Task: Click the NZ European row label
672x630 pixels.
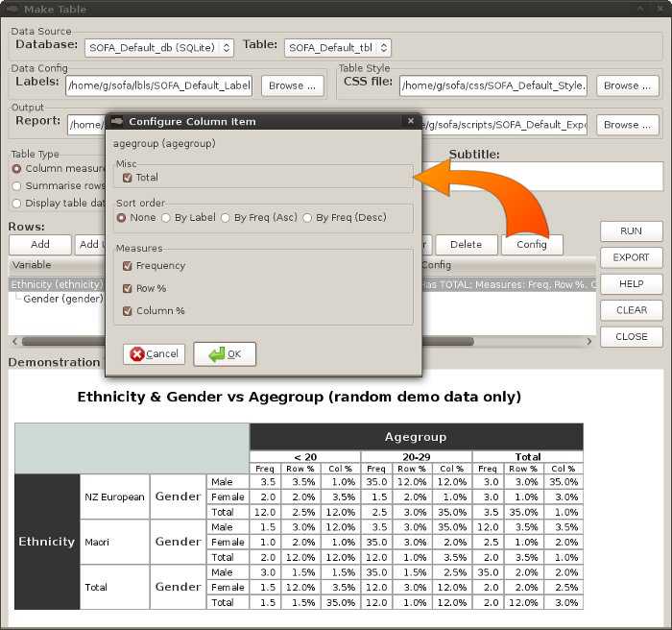Action: 114,497
